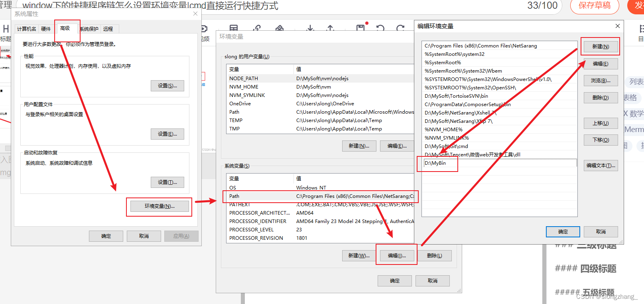Open the 系统保护 tab

tap(89, 29)
